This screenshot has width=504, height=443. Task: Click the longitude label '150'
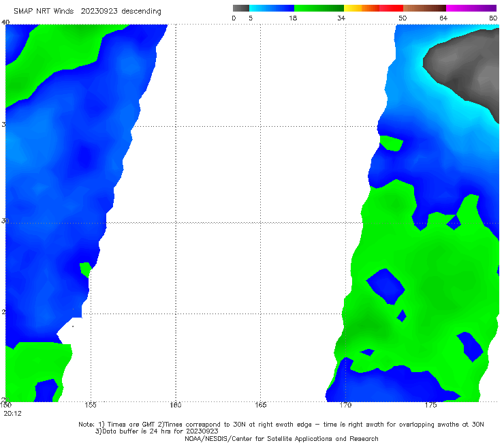(5, 405)
